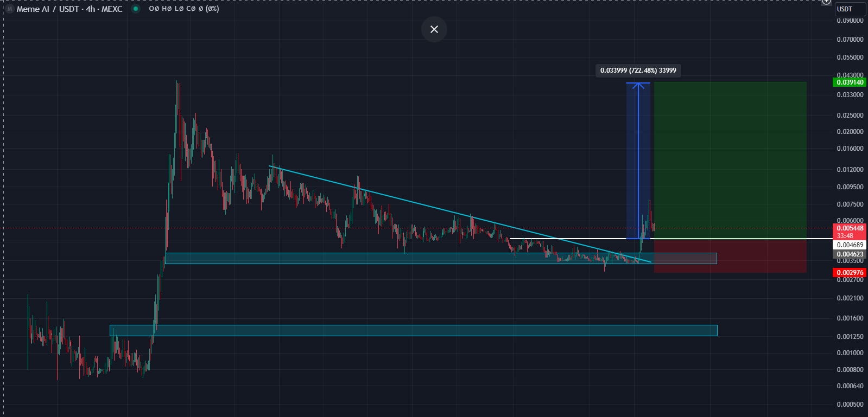Click the 0.033999 (722.48%) measurement label
The image size is (868, 417).
point(638,70)
